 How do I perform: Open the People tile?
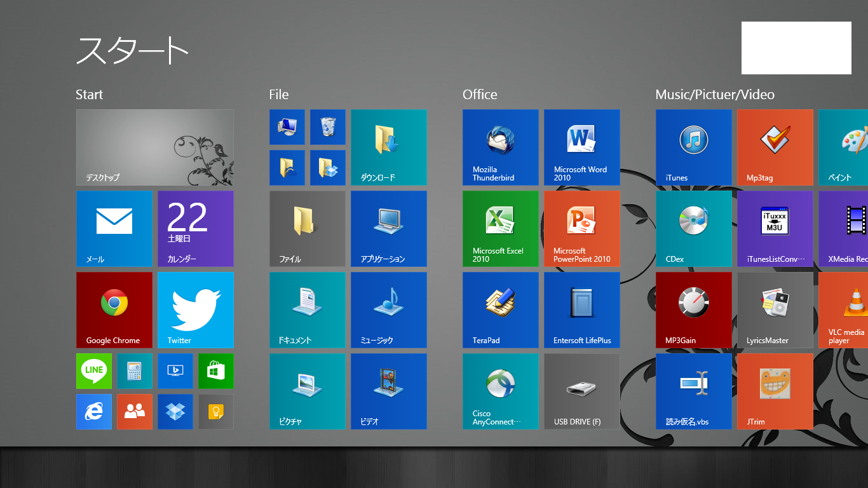[x=135, y=412]
